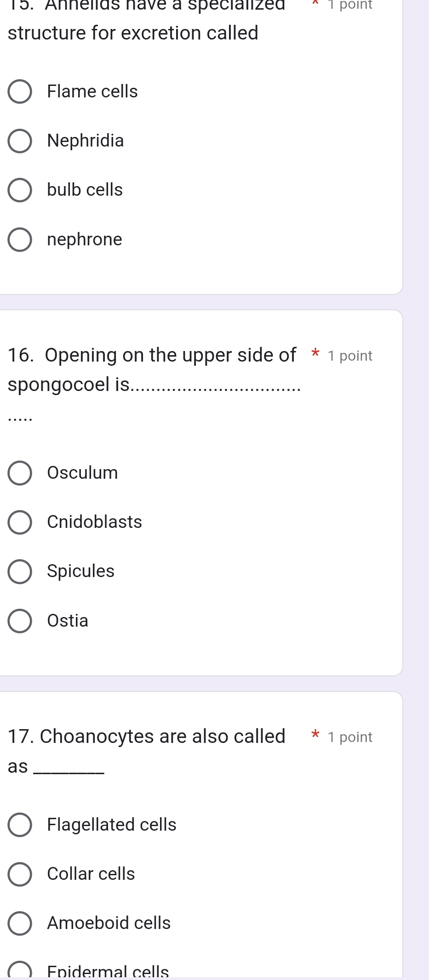Select 'Collar cells' for question 17
Screen dimensions: 429x980
(20, 874)
